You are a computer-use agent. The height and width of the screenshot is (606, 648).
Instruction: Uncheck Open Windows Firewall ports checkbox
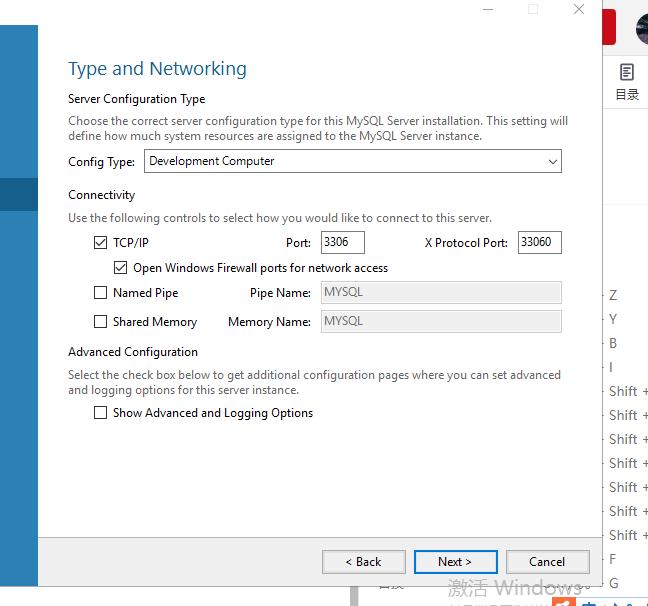coord(120,268)
